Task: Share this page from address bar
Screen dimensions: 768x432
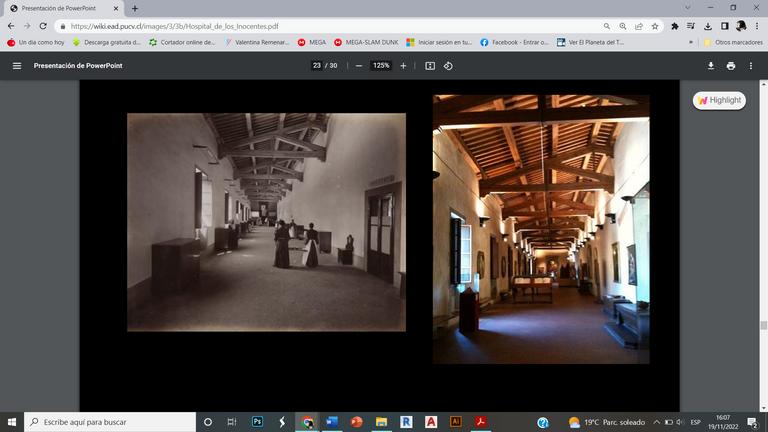Action: tap(639, 26)
